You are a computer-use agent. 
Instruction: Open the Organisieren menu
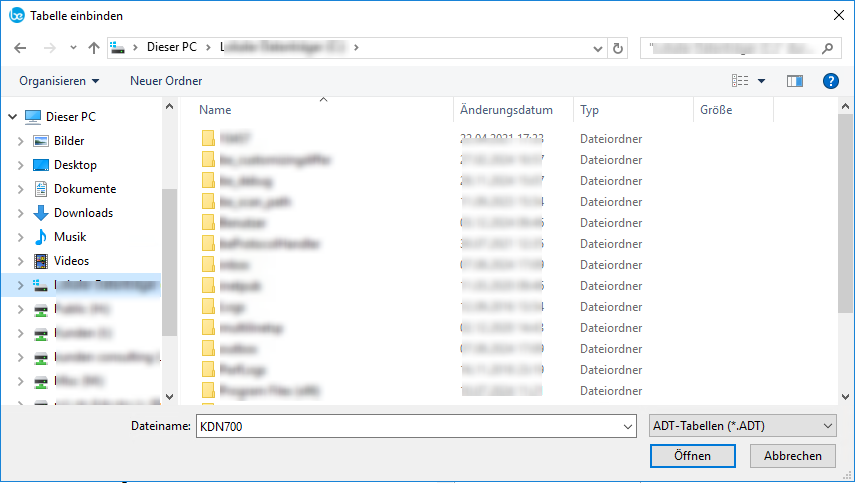click(59, 81)
